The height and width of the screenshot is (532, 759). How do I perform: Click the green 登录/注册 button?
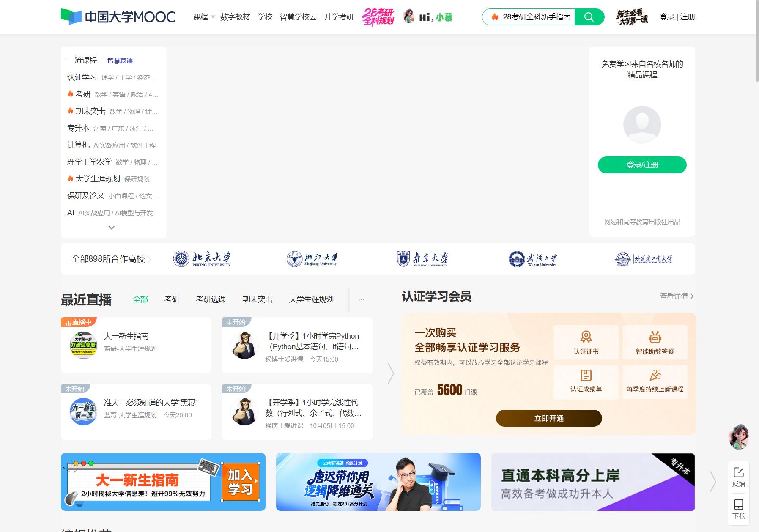coord(642,165)
